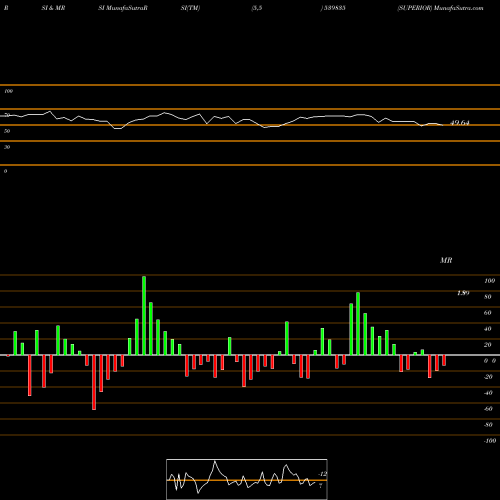Click the 60 label on the MR axis
The width and height of the screenshot is (500, 500).
pyautogui.click(x=488, y=313)
